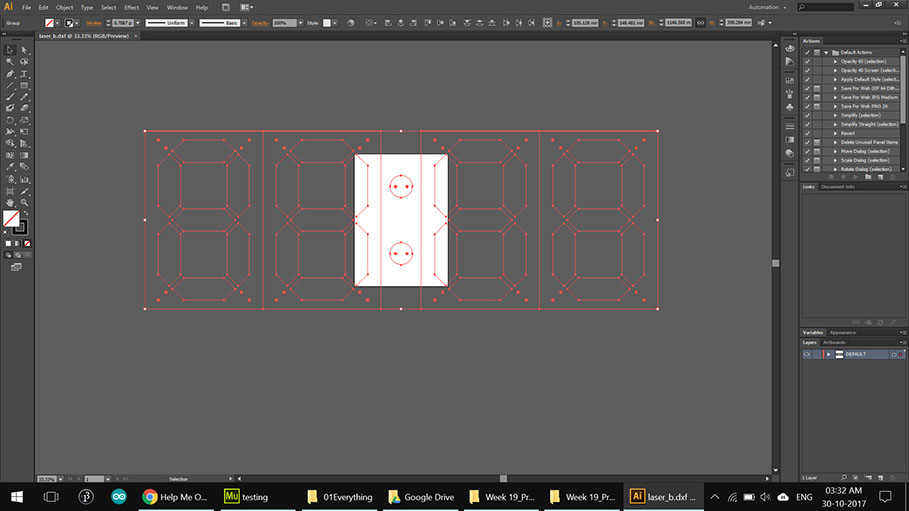Open the Gradient panel icon

pyautogui.click(x=790, y=140)
